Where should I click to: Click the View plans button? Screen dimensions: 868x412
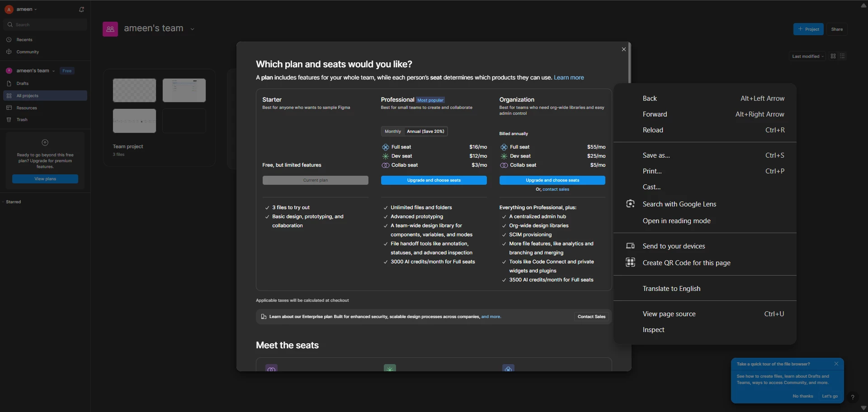(x=45, y=179)
